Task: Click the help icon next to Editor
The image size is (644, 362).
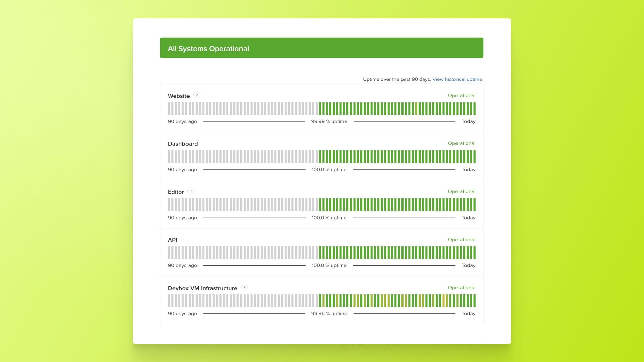Action: point(191,191)
